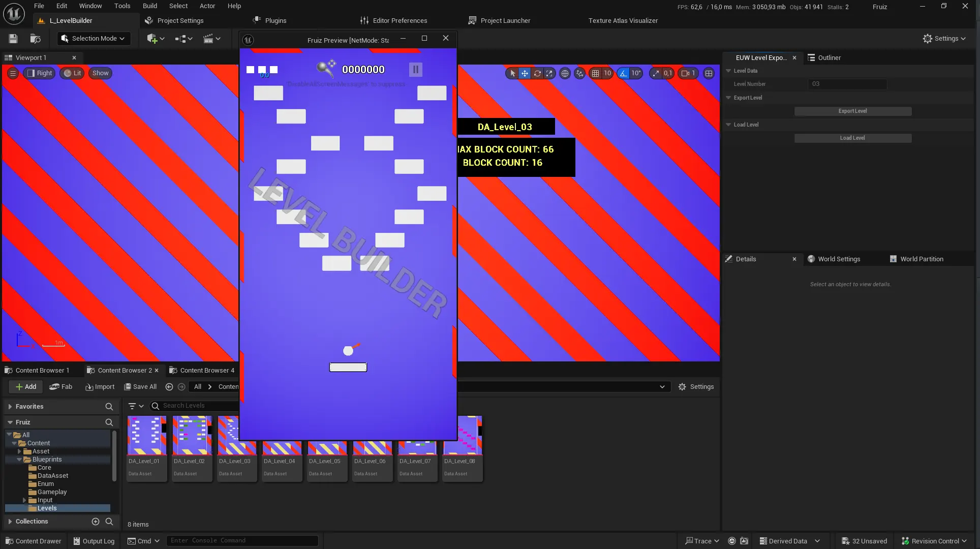Navigate back in Content Browser history

(x=169, y=387)
